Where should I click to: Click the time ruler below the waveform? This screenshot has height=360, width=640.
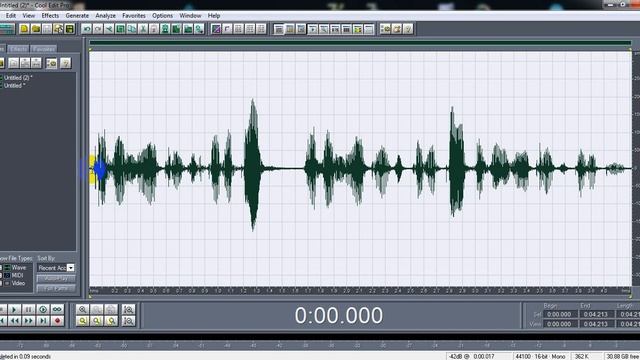[x=360, y=291]
